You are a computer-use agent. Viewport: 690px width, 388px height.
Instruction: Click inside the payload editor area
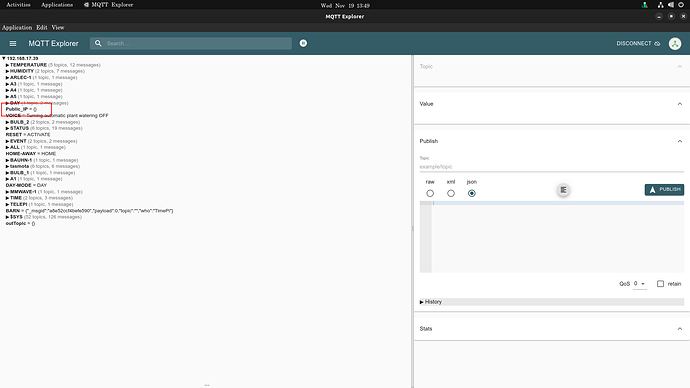click(x=558, y=237)
